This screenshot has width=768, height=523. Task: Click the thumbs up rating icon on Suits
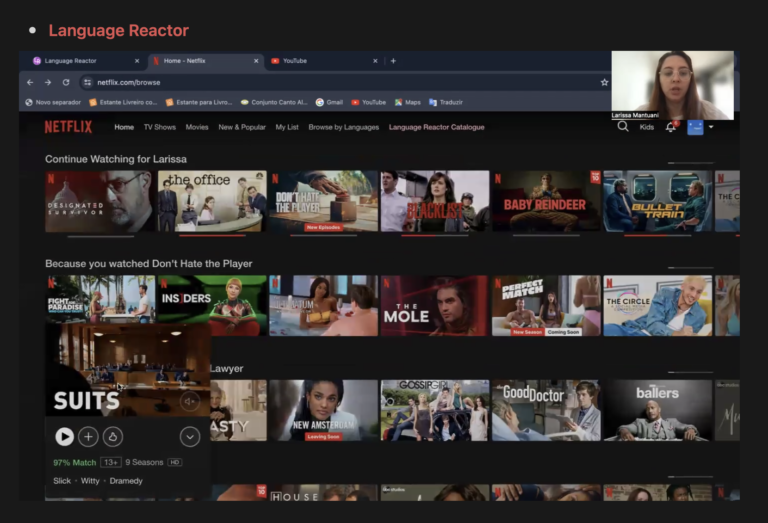112,436
